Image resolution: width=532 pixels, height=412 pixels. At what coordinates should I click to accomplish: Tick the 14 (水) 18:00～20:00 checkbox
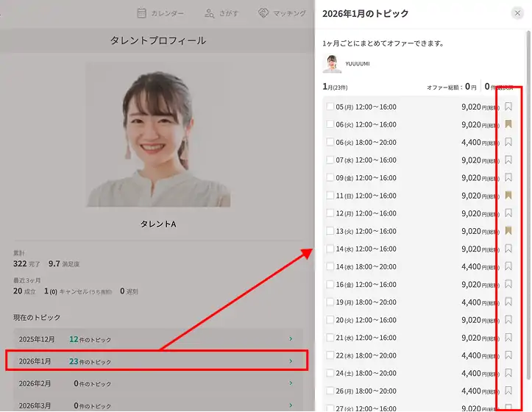coord(330,266)
